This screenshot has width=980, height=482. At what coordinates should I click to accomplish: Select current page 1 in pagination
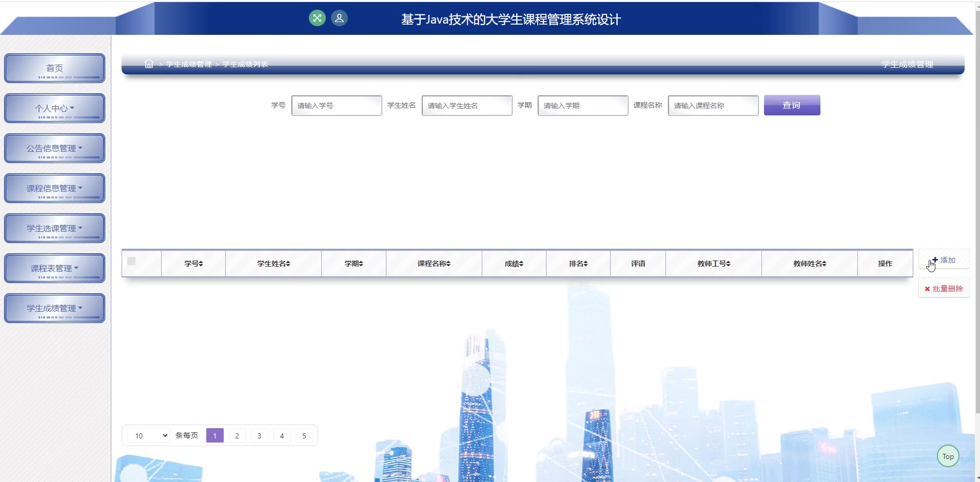(215, 436)
